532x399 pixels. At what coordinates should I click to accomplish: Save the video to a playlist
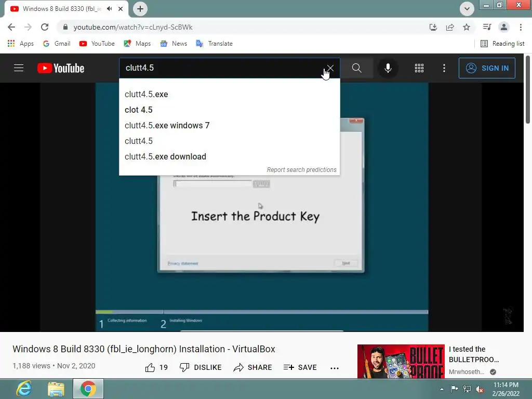(x=300, y=367)
